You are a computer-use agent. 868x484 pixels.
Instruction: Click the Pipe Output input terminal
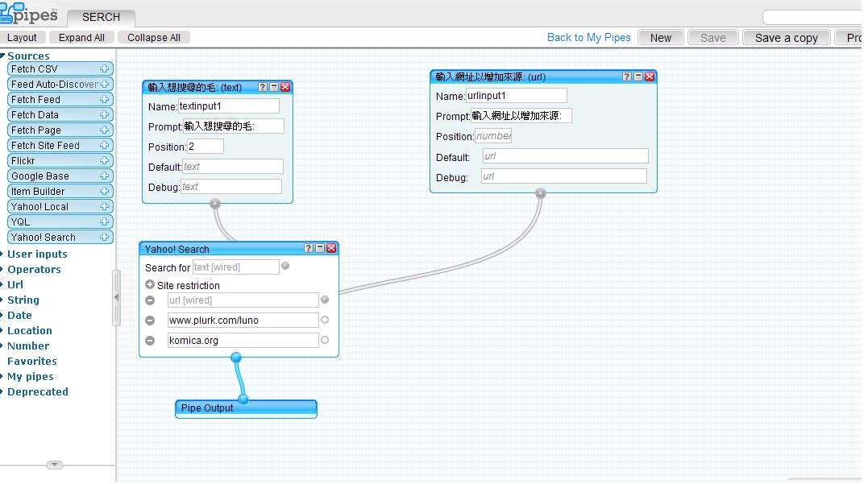point(243,399)
